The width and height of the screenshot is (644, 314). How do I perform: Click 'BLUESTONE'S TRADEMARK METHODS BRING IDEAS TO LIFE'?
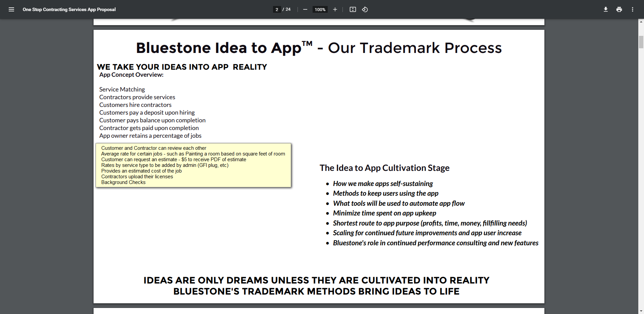click(316, 292)
